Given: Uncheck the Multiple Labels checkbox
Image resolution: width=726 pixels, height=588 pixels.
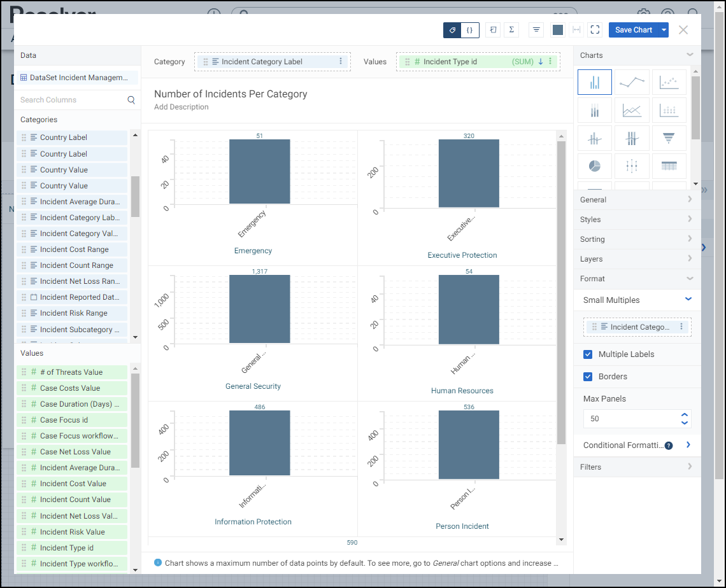Looking at the screenshot, I should click(588, 354).
